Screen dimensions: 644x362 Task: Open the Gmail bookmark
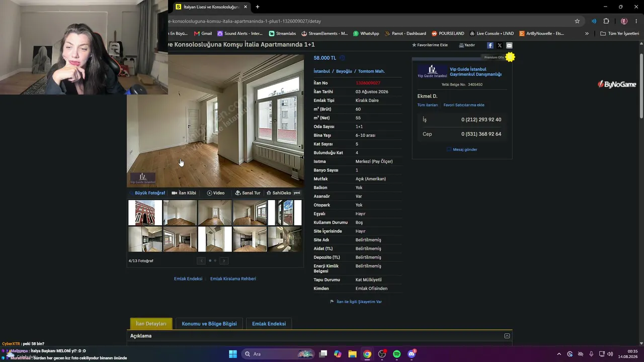[203, 34]
